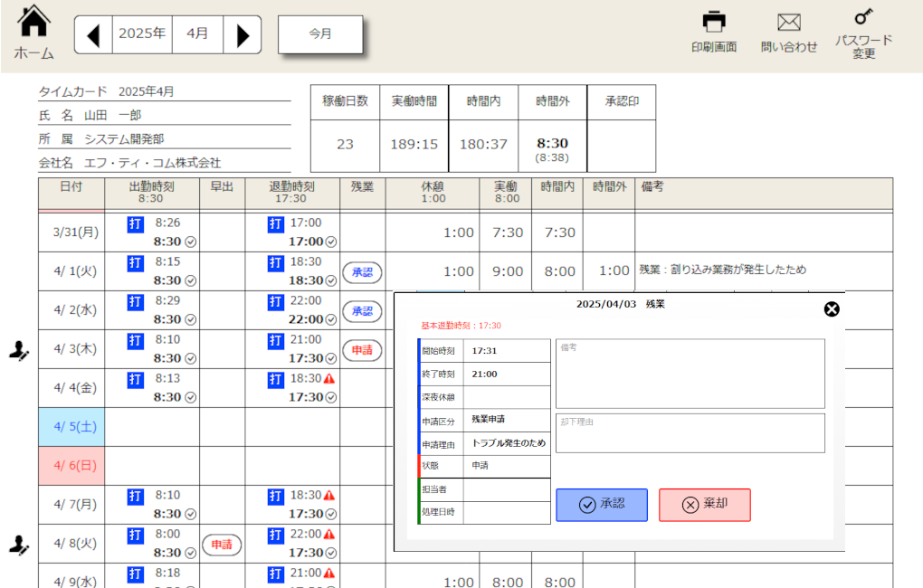
Task: Click the 残業申請 request type value
Action: [x=488, y=419]
